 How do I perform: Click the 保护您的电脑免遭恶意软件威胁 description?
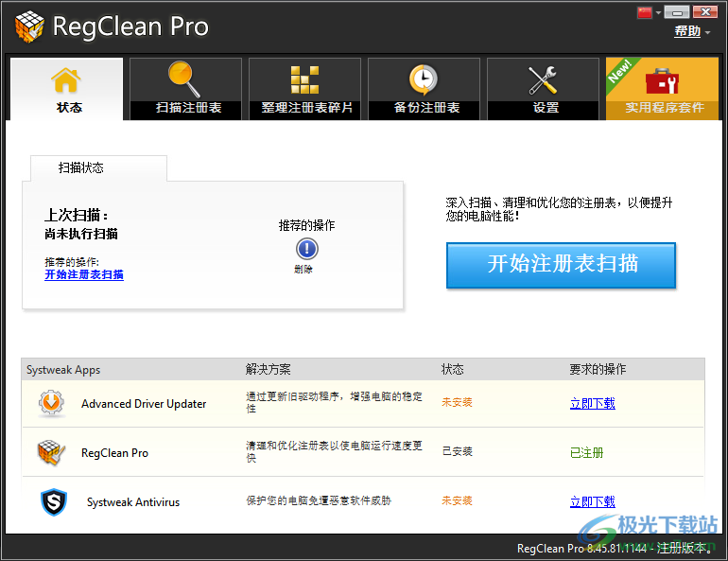319,500
